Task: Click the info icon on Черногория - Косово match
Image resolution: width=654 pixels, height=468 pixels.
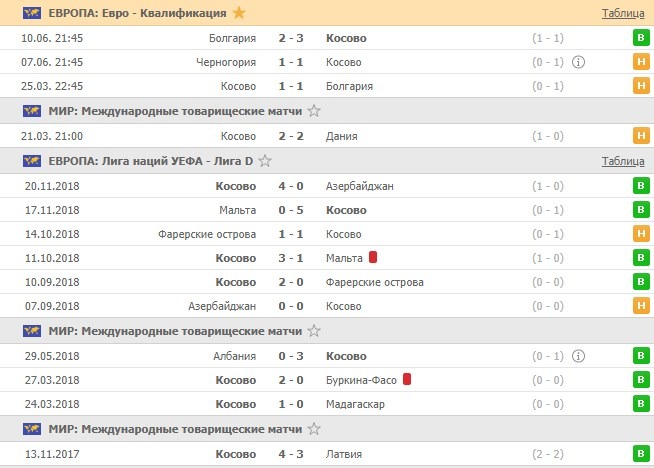Action: point(579,62)
